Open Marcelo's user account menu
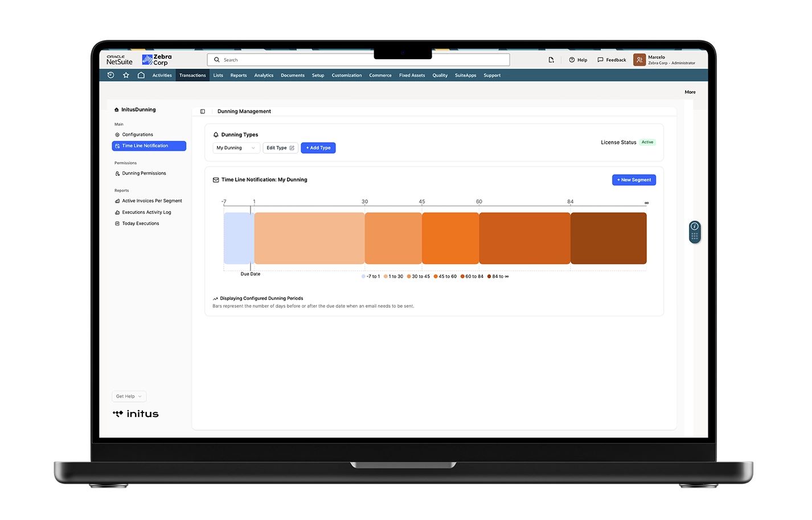This screenshot has width=812, height=520. (665, 60)
